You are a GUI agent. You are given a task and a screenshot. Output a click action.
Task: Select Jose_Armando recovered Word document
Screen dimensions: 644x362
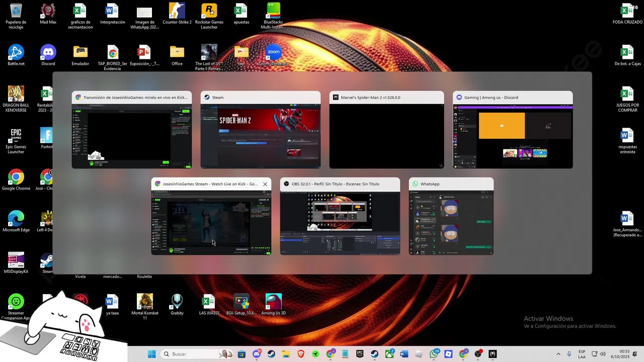pyautogui.click(x=627, y=224)
